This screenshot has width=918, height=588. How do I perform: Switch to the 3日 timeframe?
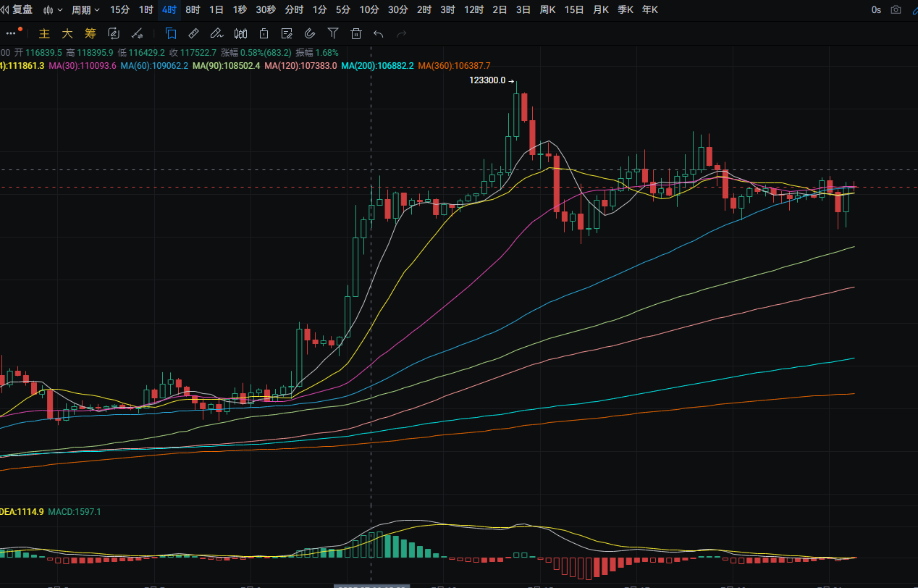[523, 10]
